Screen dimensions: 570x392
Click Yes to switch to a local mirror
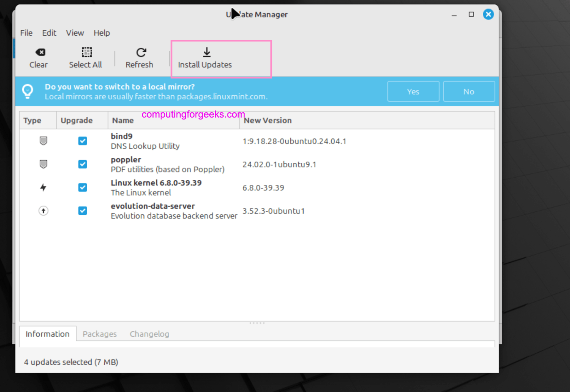coord(413,91)
